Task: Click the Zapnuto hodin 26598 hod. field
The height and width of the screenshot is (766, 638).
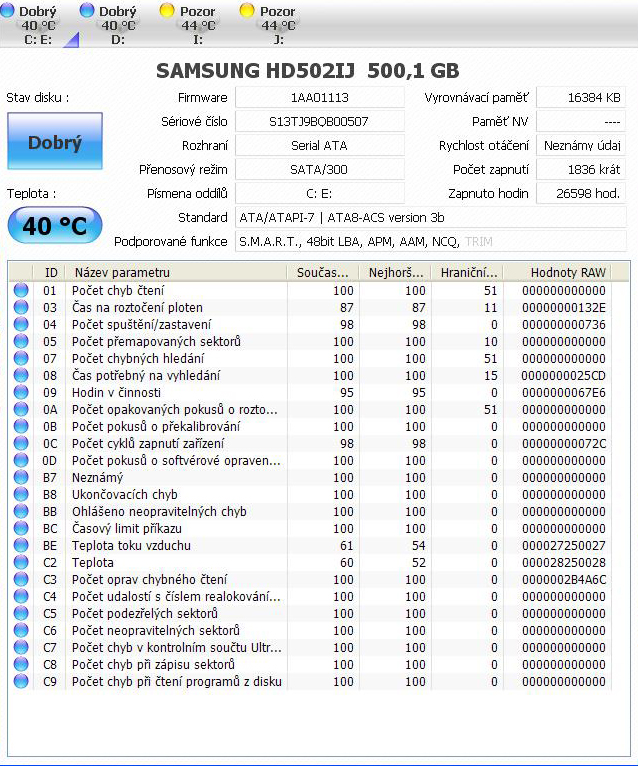Action: pos(581,193)
